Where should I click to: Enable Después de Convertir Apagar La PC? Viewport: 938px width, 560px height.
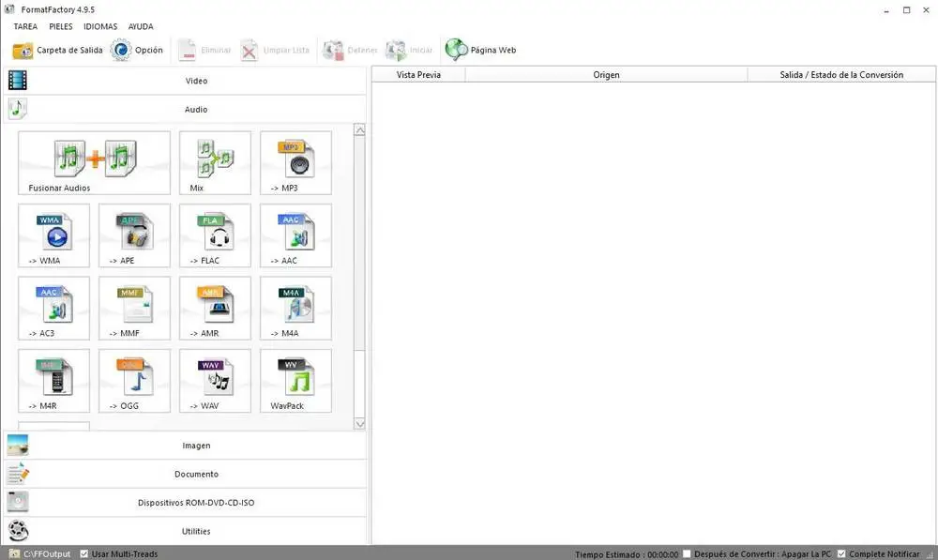click(687, 554)
